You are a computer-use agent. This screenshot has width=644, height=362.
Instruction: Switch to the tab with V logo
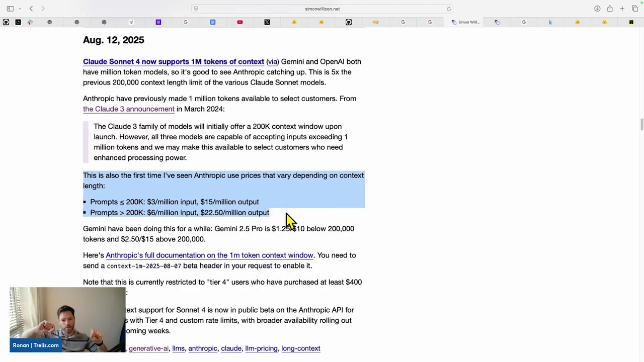131,22
